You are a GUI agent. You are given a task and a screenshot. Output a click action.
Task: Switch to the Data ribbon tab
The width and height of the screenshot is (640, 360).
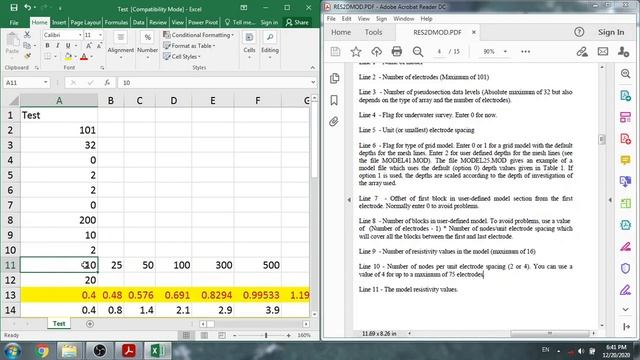click(138, 22)
